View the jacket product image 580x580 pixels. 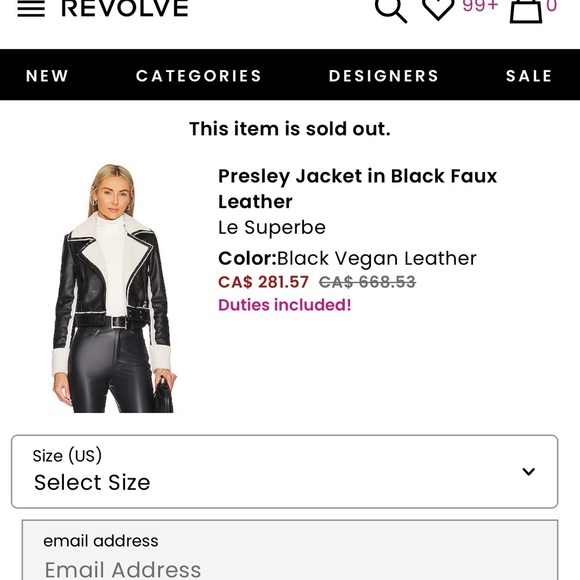pyautogui.click(x=114, y=288)
